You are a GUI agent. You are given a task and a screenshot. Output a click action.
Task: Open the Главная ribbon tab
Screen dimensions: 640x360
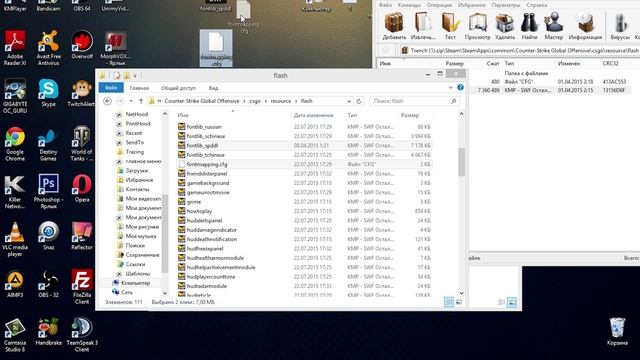pyautogui.click(x=139, y=88)
